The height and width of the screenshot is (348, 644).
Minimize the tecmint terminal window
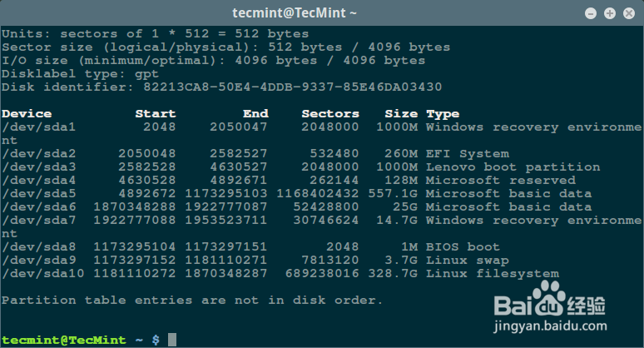point(591,13)
